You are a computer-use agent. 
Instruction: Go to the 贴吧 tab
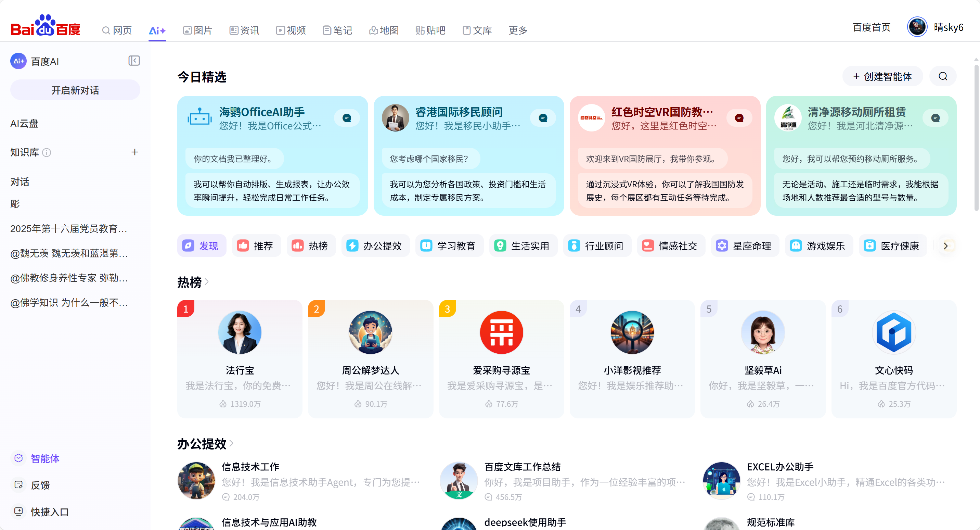tap(430, 30)
